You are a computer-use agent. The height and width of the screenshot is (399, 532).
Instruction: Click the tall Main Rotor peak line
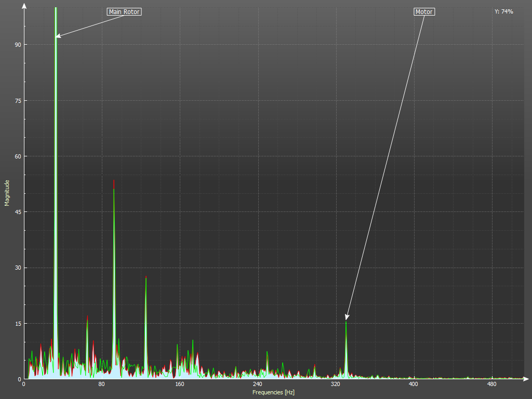pos(56,156)
